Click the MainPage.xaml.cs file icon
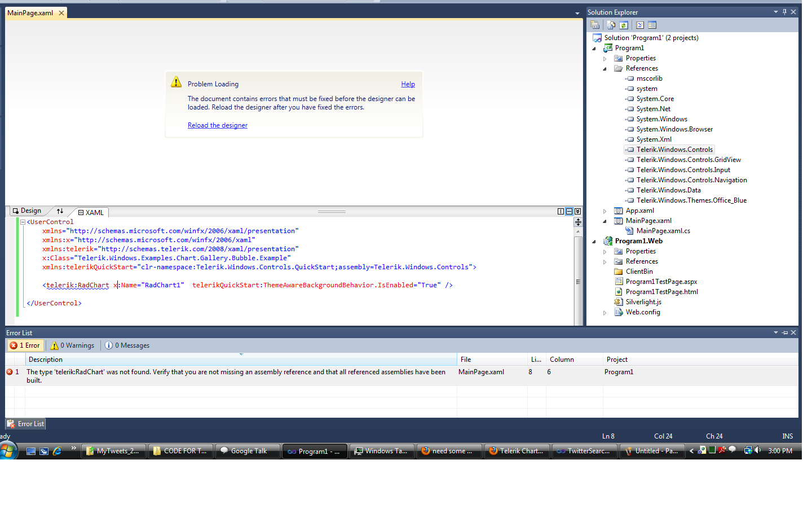812x508 pixels. click(x=629, y=231)
